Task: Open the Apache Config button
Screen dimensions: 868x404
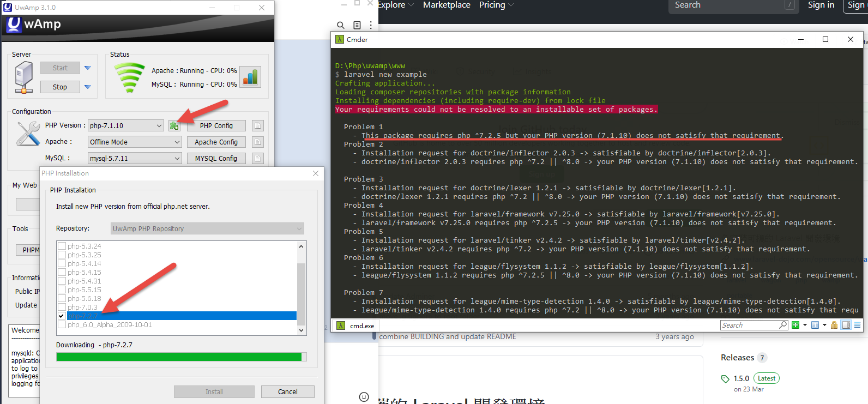Action: click(x=216, y=142)
